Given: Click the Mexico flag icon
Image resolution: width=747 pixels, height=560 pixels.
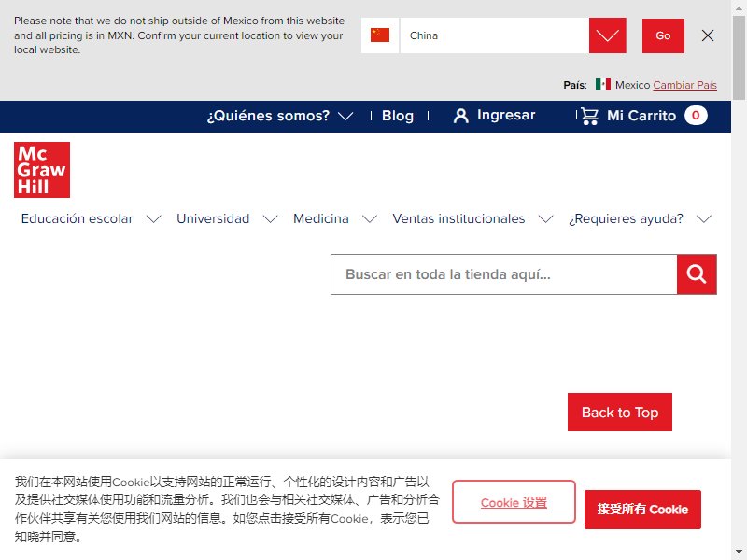Looking at the screenshot, I should coord(602,84).
